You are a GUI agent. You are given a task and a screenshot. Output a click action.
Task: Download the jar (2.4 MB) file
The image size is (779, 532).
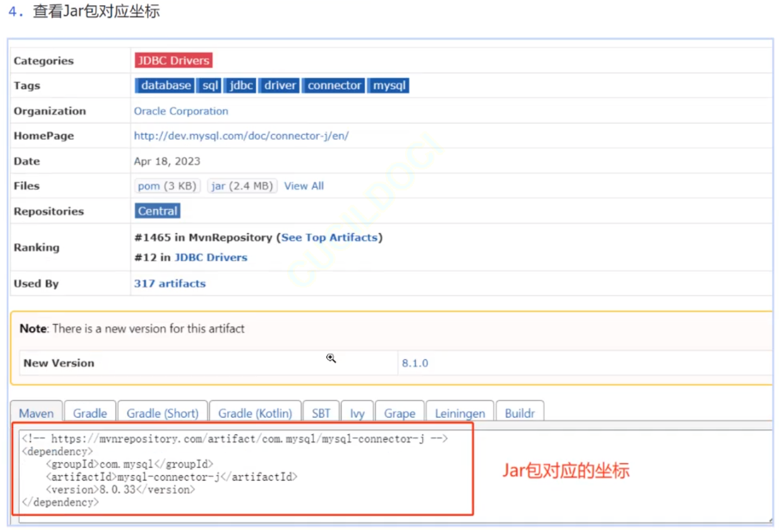(242, 186)
